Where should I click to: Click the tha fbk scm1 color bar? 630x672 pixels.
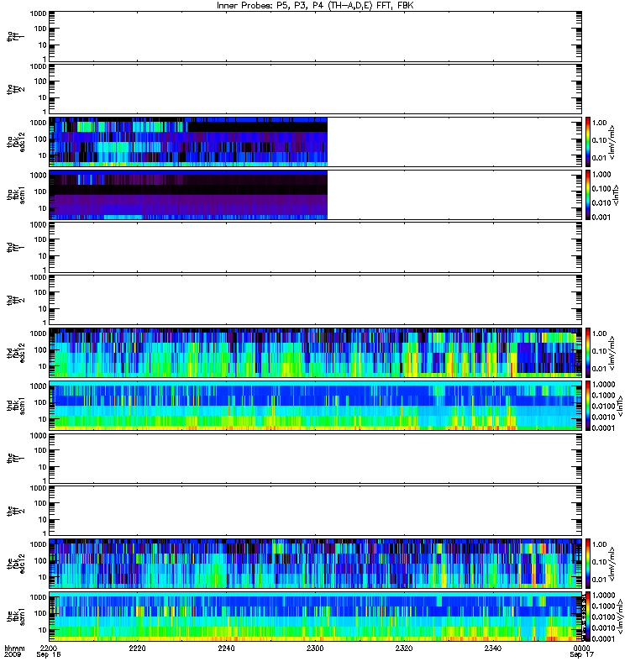[x=588, y=195]
